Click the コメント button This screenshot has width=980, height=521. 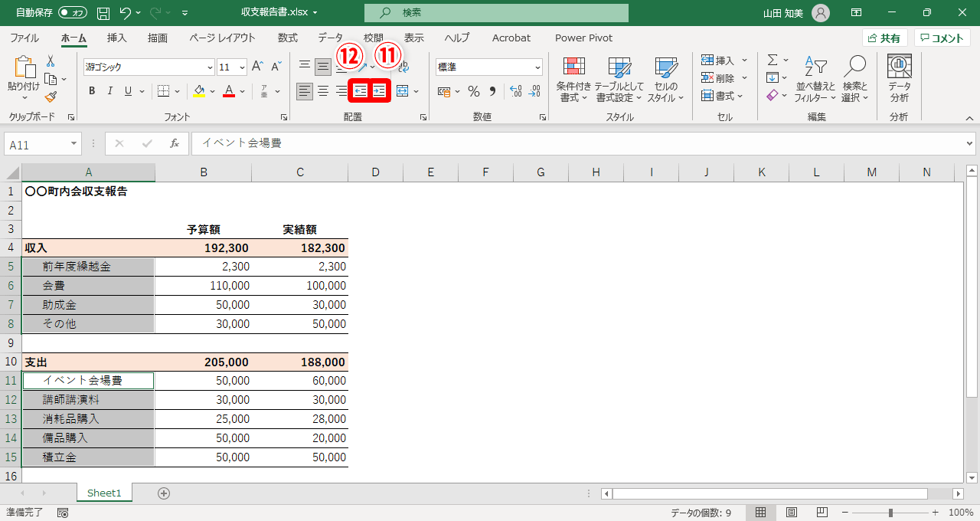(942, 37)
